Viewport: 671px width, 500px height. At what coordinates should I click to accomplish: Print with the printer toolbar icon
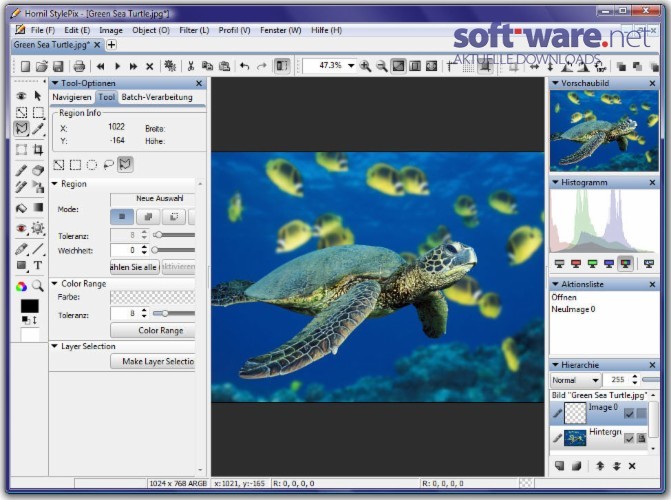[x=79, y=66]
